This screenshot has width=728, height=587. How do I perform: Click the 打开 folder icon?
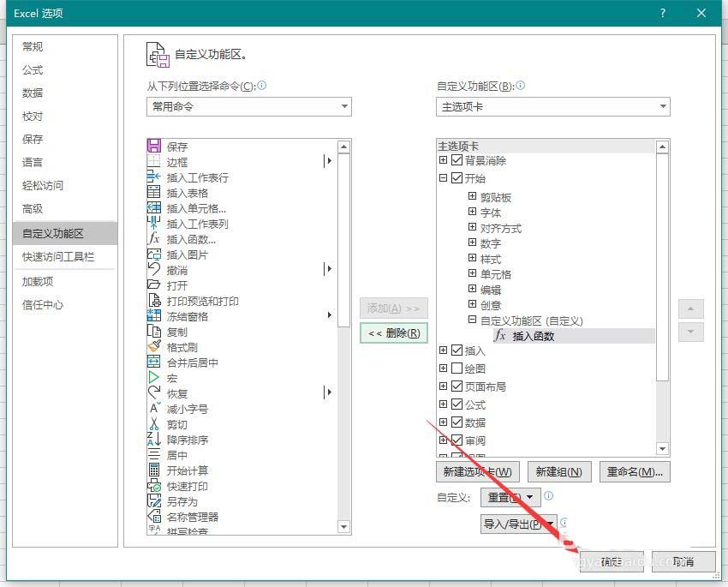coord(153,285)
